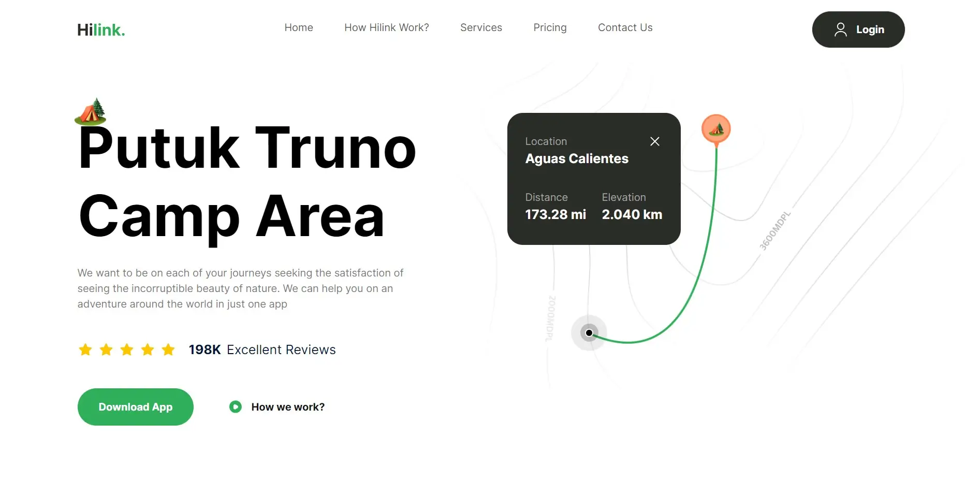The height and width of the screenshot is (481, 980).
Task: Select Services in the navigation bar
Action: (481, 27)
